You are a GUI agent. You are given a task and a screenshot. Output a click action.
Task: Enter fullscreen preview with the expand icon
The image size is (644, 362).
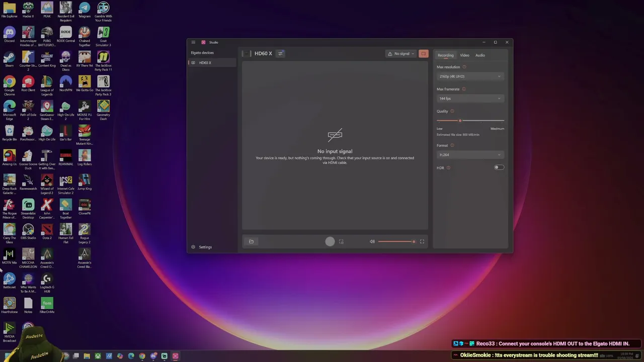[422, 241]
